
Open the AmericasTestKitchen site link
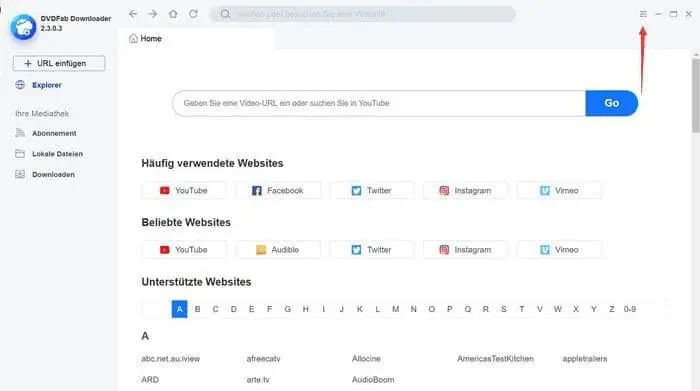[495, 358]
